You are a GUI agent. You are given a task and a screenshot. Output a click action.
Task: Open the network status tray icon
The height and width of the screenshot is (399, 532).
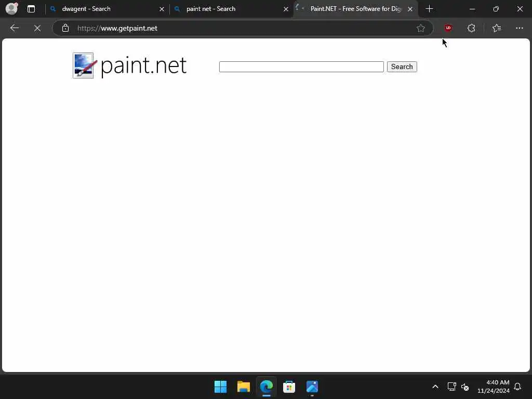coord(451,387)
